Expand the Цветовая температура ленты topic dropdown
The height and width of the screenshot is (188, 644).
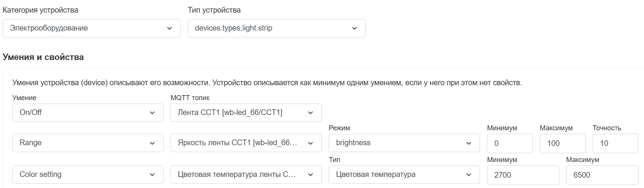(246, 175)
